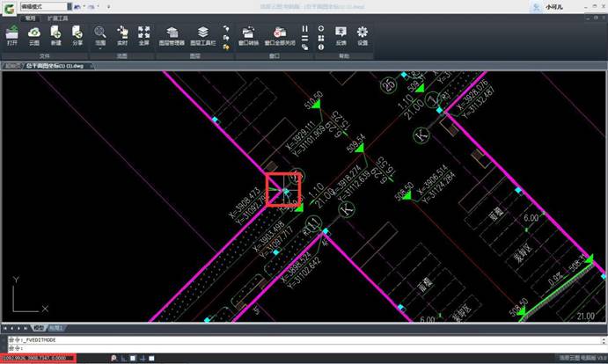The image size is (608, 364).
Task: Click 窗口全部关闭 to close all windows
Action: pyautogui.click(x=282, y=35)
